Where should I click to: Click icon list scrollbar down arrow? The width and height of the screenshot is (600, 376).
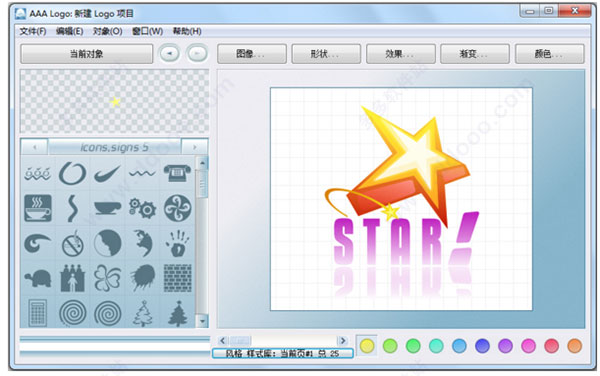pos(202,321)
